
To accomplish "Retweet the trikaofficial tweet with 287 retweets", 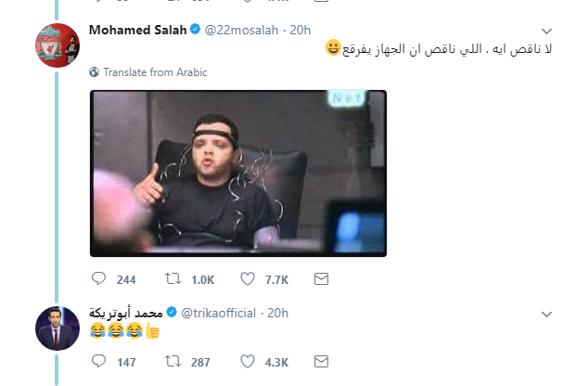I will click(x=173, y=361).
